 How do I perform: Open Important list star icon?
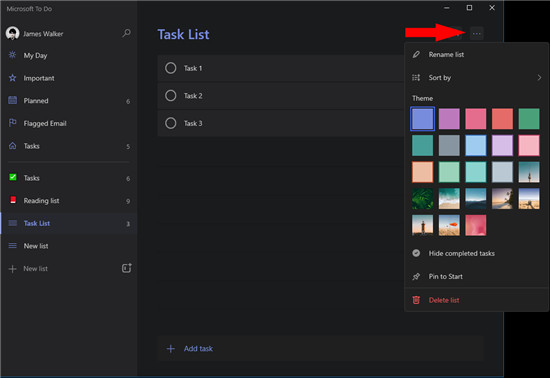click(12, 78)
